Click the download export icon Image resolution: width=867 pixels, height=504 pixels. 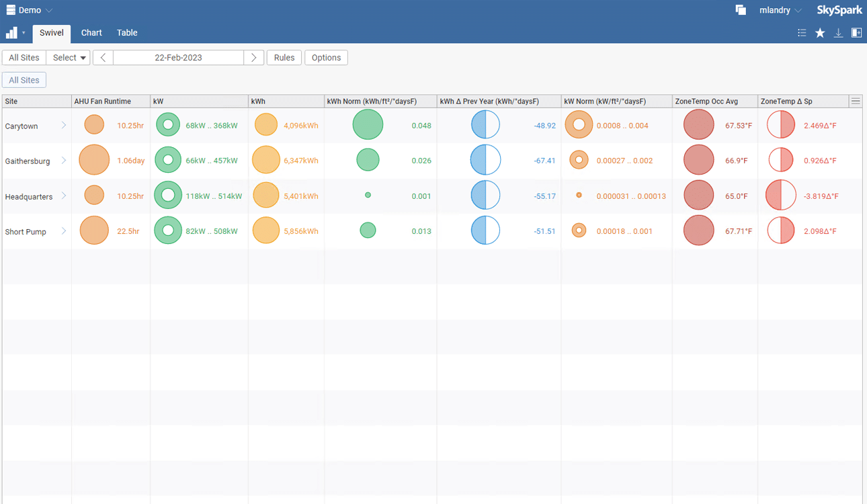838,33
